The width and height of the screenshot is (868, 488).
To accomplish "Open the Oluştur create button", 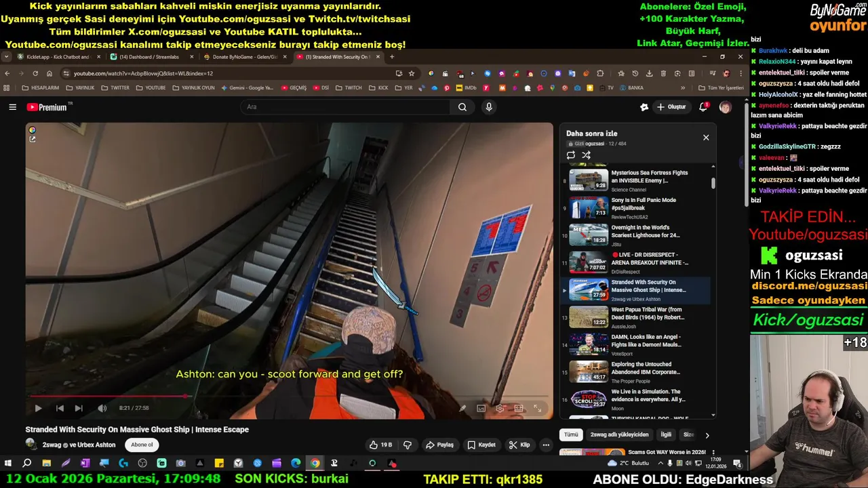I will pos(671,107).
